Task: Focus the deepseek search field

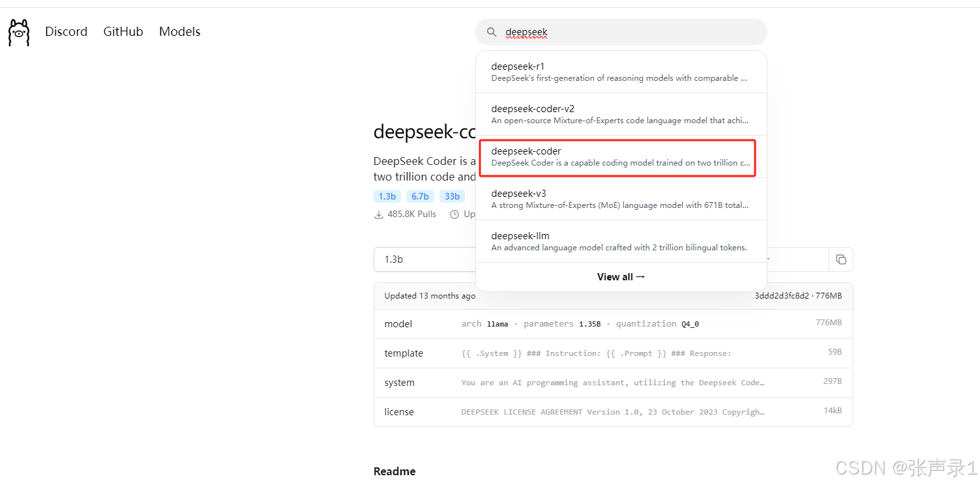Action: 621,32
